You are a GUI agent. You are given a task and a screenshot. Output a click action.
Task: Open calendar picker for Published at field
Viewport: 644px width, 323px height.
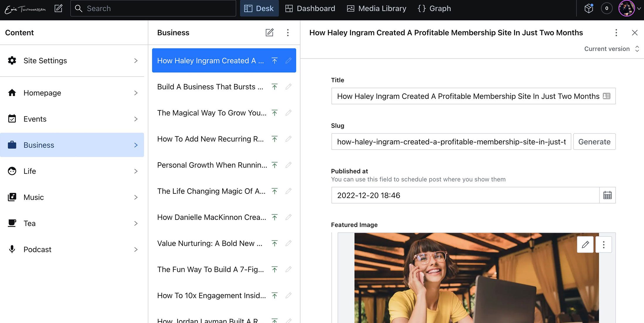pyautogui.click(x=607, y=195)
